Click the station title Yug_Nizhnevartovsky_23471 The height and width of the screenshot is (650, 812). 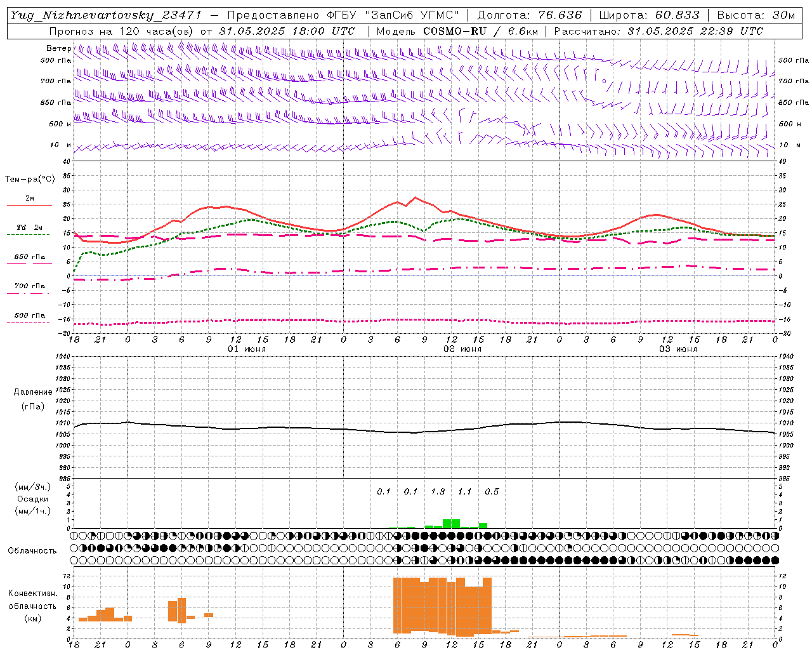pos(107,16)
